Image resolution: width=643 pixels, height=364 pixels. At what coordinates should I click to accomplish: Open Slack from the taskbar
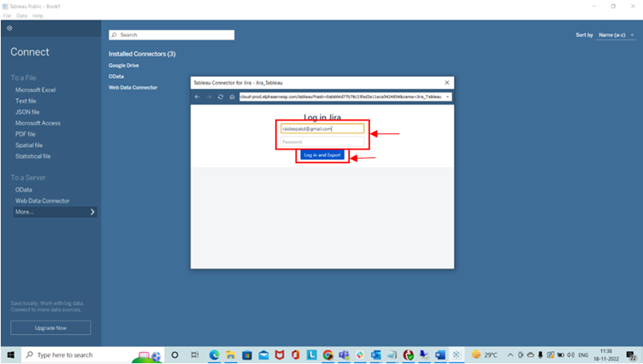click(360, 355)
